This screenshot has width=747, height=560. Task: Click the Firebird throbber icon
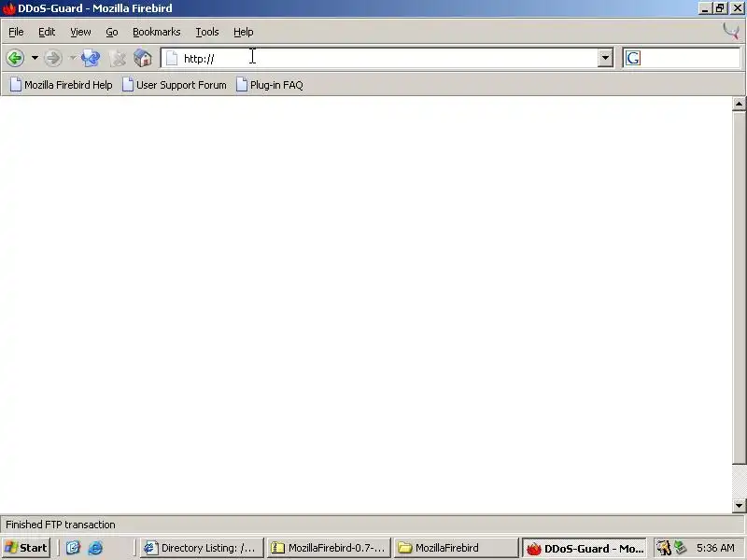click(x=731, y=32)
